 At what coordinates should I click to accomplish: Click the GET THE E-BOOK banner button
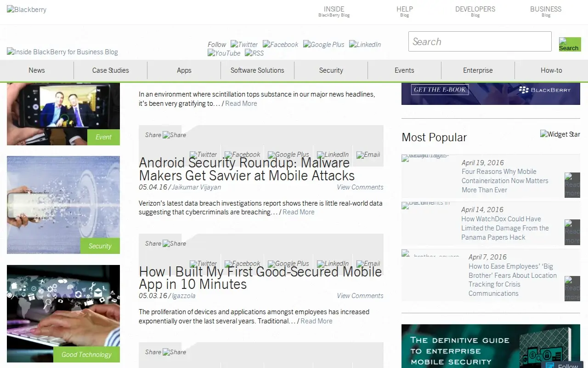click(440, 90)
